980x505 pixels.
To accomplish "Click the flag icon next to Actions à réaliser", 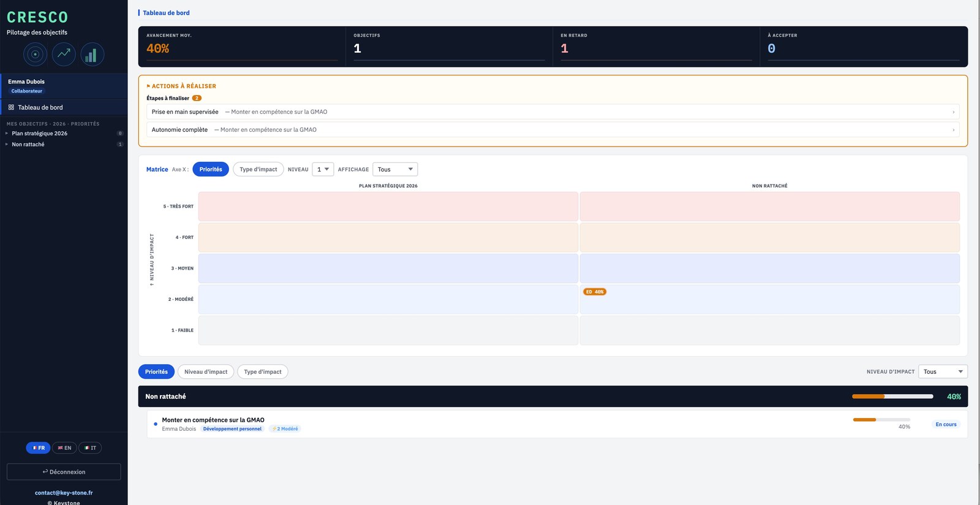I will click(148, 86).
